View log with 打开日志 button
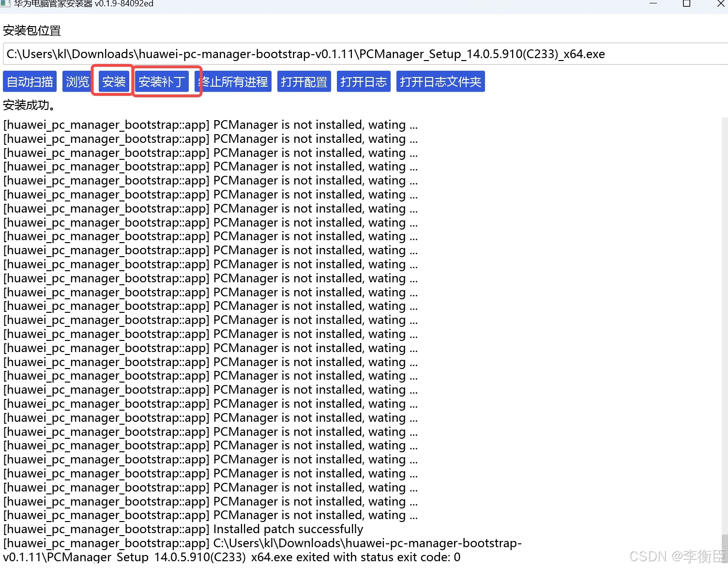The image size is (728, 569). 364,81
